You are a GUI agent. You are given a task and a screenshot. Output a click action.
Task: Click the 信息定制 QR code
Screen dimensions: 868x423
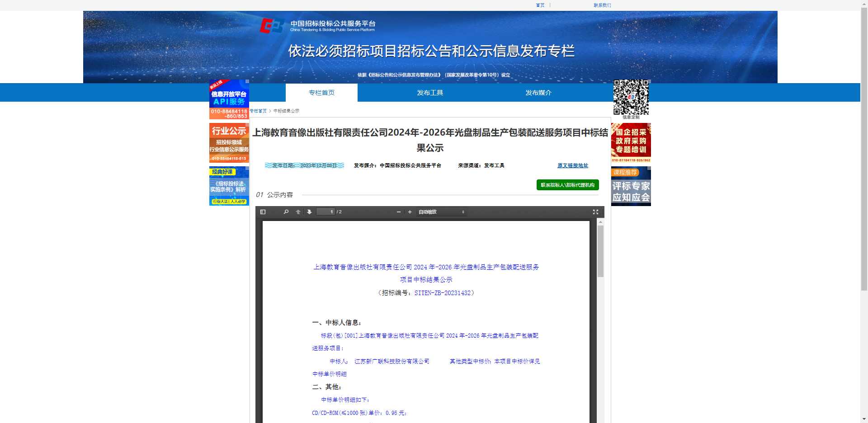(x=631, y=98)
